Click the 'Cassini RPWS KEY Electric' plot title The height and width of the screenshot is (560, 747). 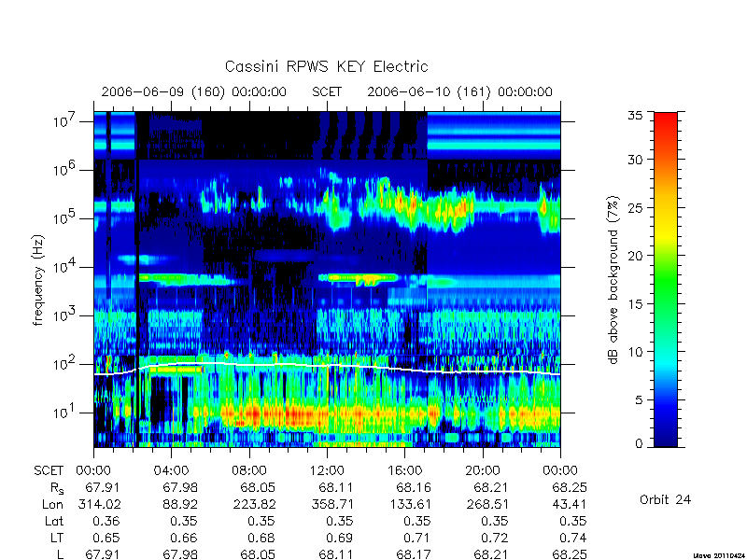[326, 66]
